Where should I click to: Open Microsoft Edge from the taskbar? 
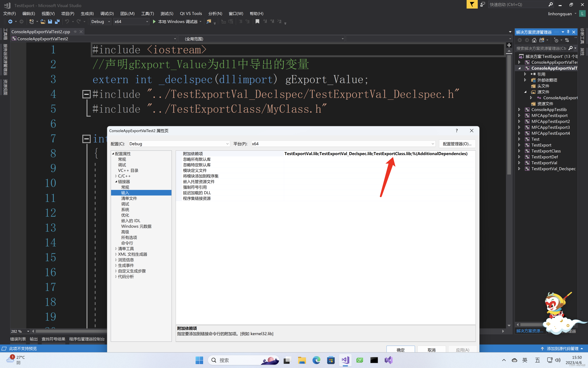pyautogui.click(x=316, y=360)
